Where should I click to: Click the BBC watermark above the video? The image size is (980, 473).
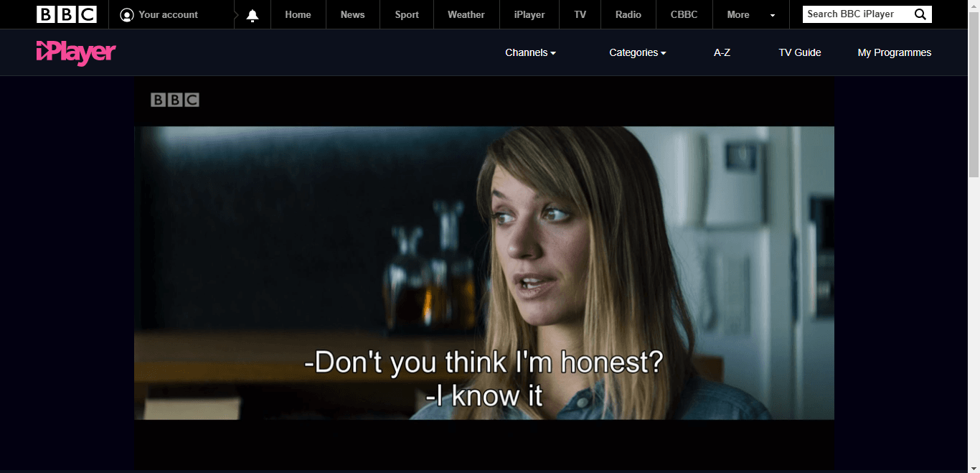(175, 100)
